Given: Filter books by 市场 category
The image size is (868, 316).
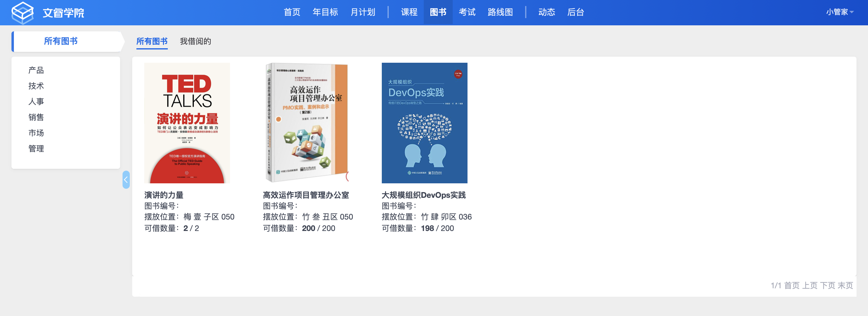Looking at the screenshot, I should [x=36, y=133].
